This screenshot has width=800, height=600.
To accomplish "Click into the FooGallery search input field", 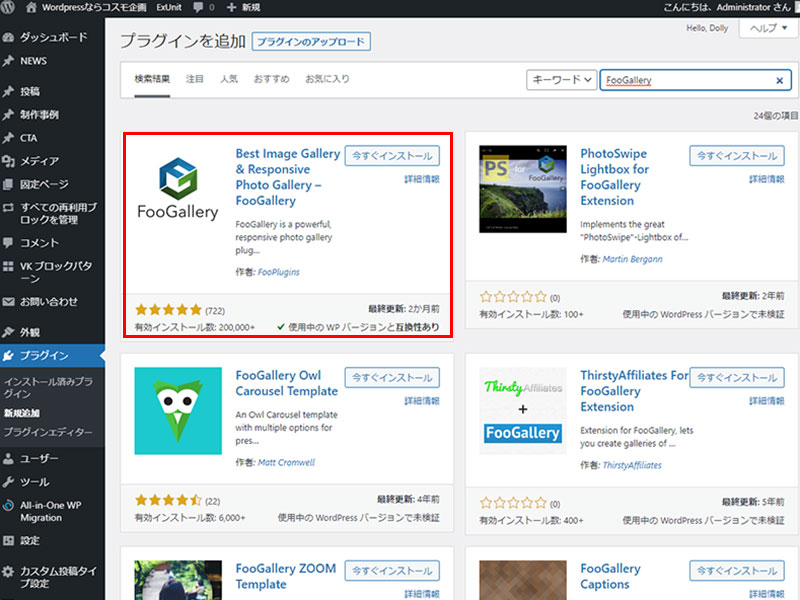I will point(685,81).
